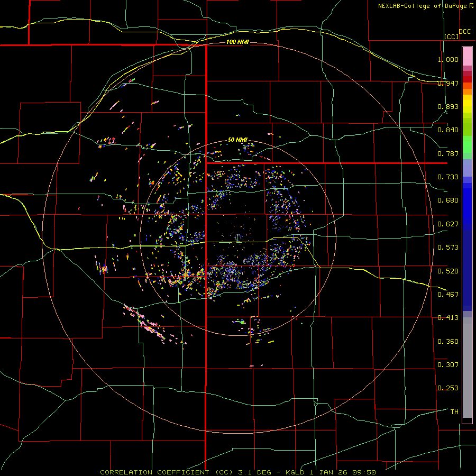Click the 0.840 color scale value
476x476 pixels.
tap(448, 130)
